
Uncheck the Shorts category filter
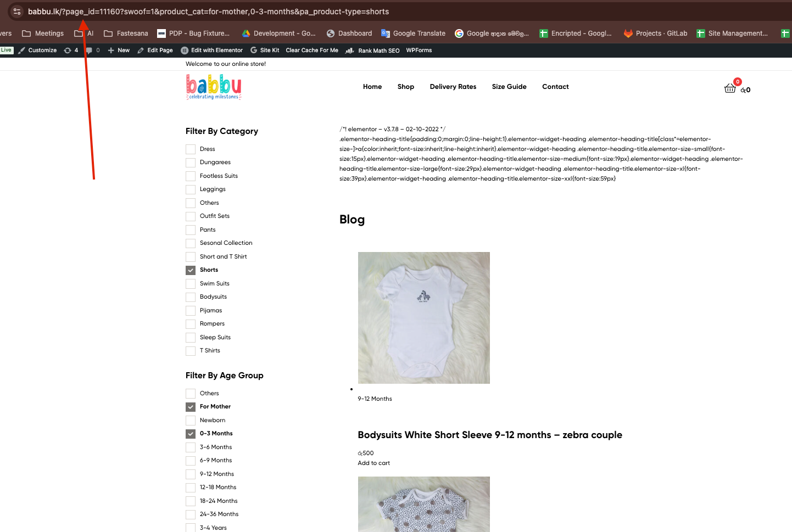point(191,270)
